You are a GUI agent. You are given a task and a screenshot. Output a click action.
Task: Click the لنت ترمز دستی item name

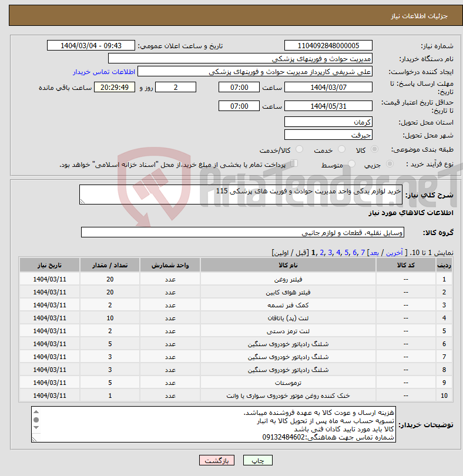(x=288, y=331)
